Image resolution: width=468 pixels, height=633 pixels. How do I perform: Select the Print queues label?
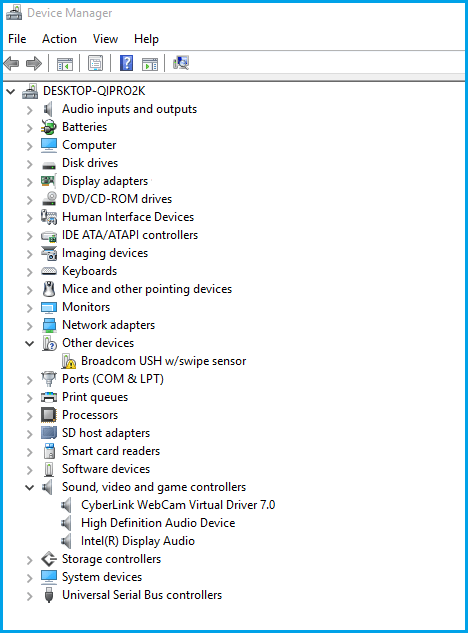tap(95, 397)
